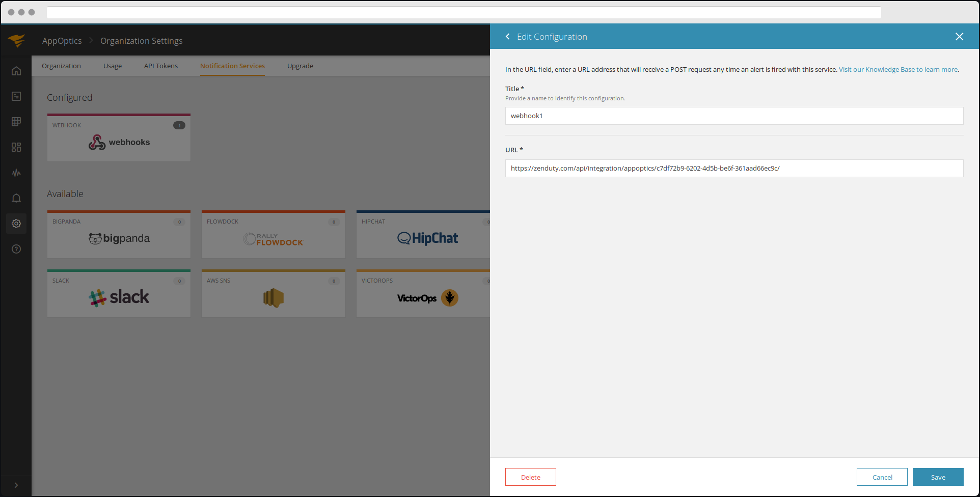Open the document list sidebar icon
980x497 pixels.
pos(16,96)
